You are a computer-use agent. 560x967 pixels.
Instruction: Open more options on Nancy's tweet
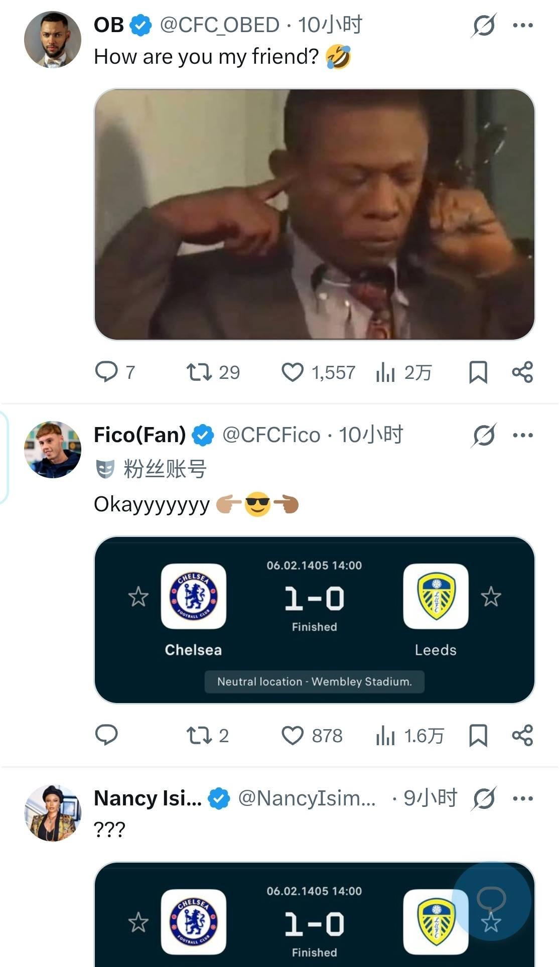coord(523,798)
